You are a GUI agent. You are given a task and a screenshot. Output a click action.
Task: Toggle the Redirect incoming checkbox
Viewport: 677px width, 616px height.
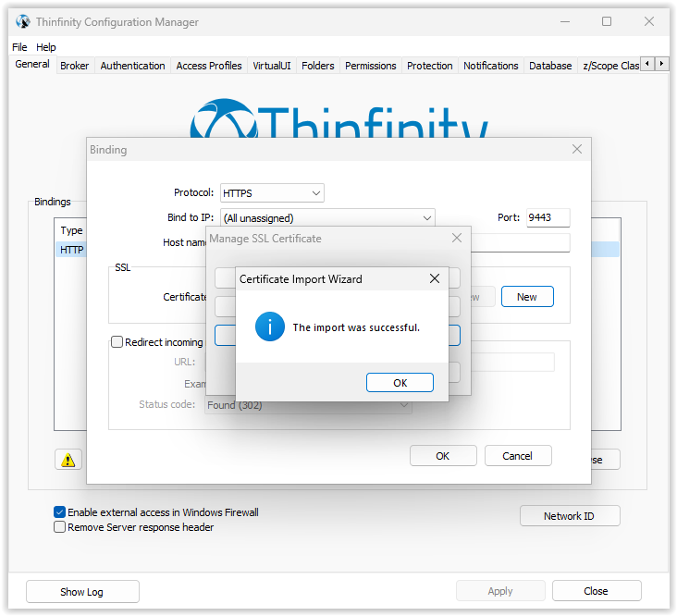tap(117, 342)
